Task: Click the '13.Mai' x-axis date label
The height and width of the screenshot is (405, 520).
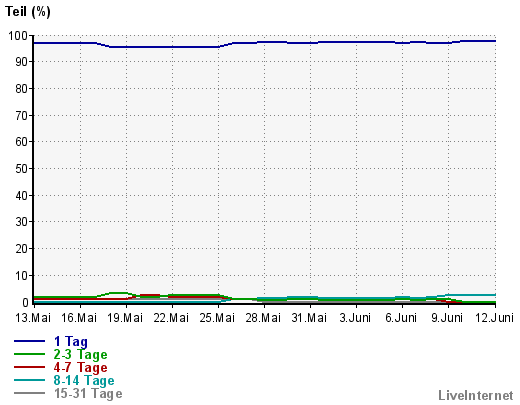Action: 33,318
